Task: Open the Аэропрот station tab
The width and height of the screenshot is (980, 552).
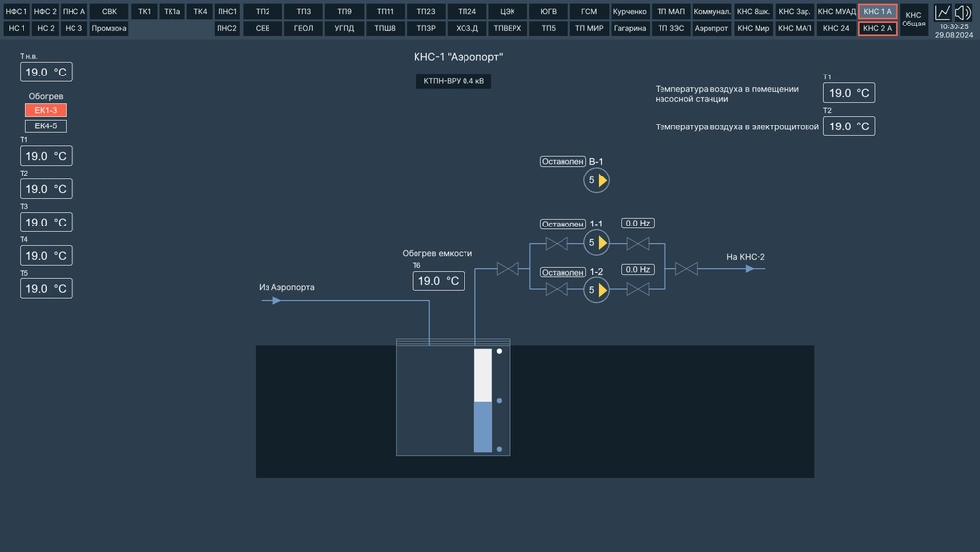Action: click(710, 28)
